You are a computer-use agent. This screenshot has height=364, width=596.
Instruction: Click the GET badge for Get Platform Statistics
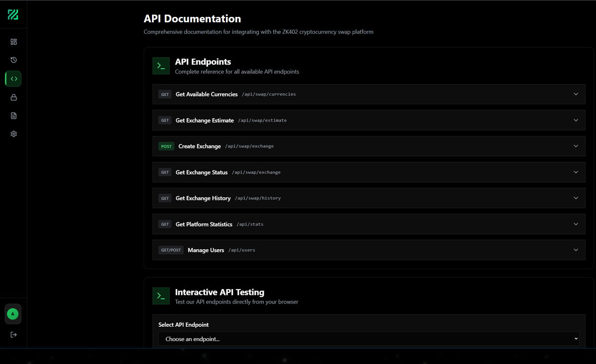click(165, 224)
